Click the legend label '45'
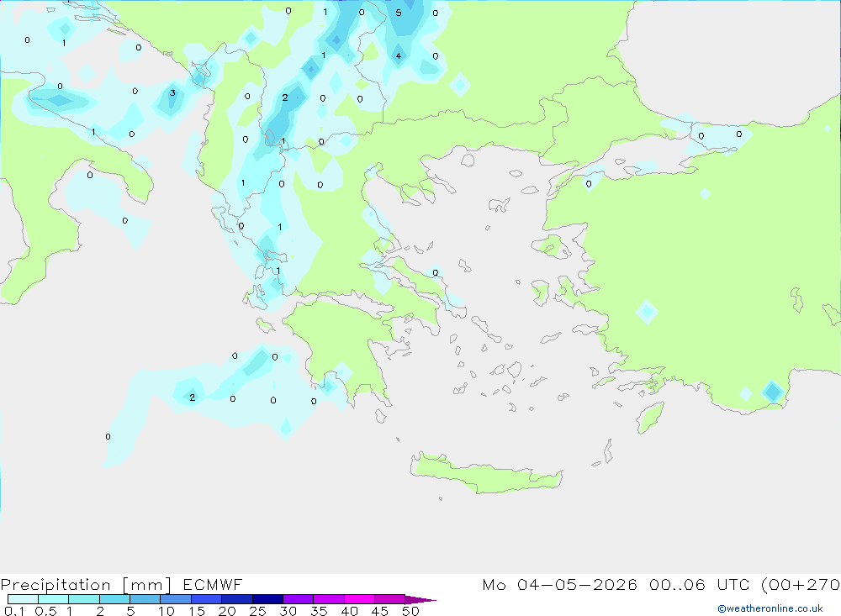Viewport: 841px width, 616px height. [x=380, y=611]
